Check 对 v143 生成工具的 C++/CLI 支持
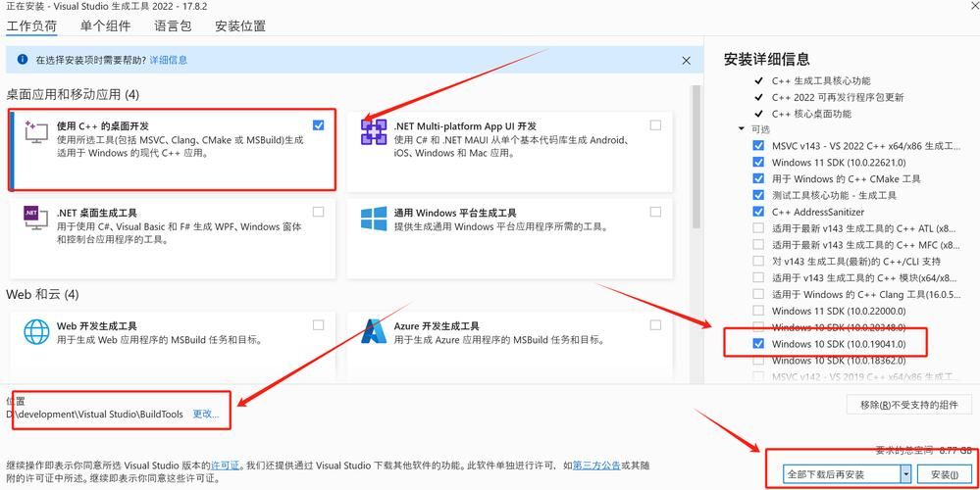 point(758,261)
